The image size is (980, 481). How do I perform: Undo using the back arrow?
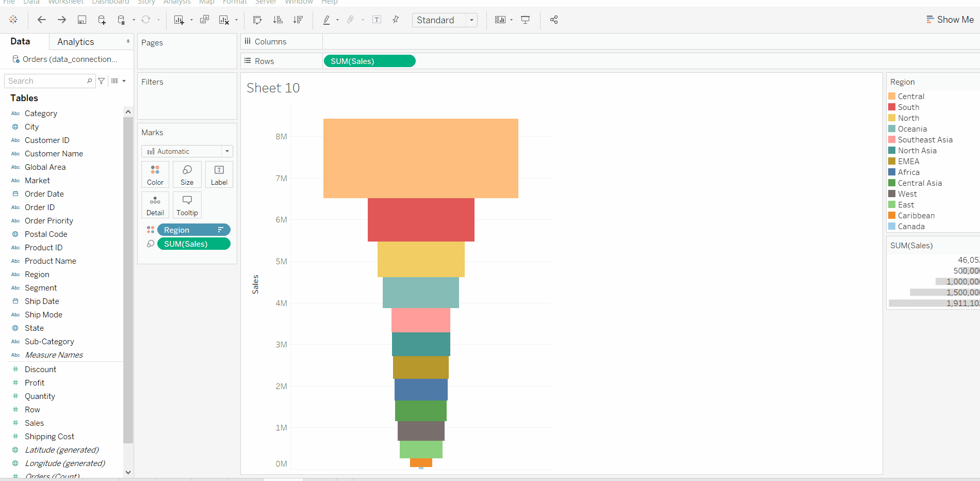(42, 20)
